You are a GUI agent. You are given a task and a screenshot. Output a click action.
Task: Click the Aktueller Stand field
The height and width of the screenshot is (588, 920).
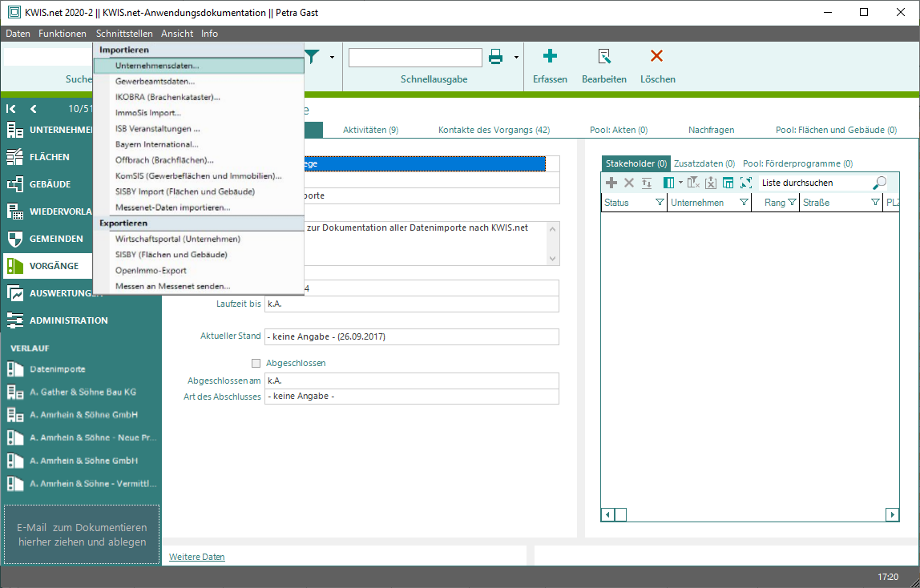[x=412, y=336]
